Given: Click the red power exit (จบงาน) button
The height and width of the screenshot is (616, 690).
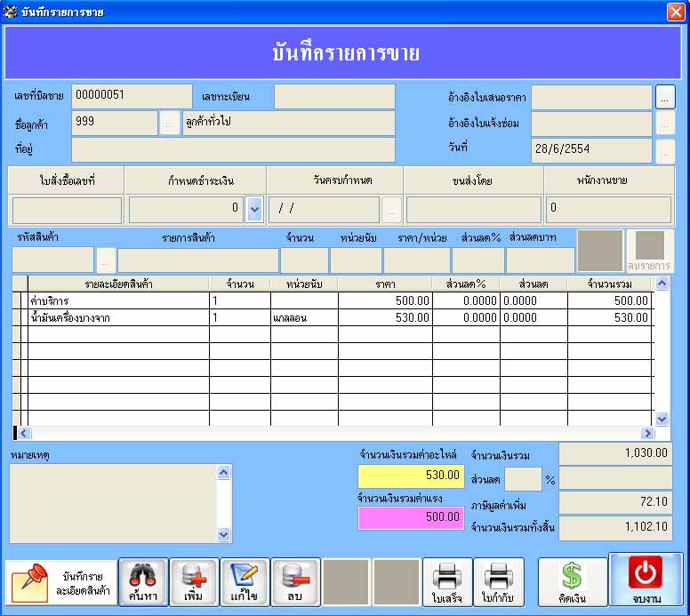Looking at the screenshot, I should point(645,580).
